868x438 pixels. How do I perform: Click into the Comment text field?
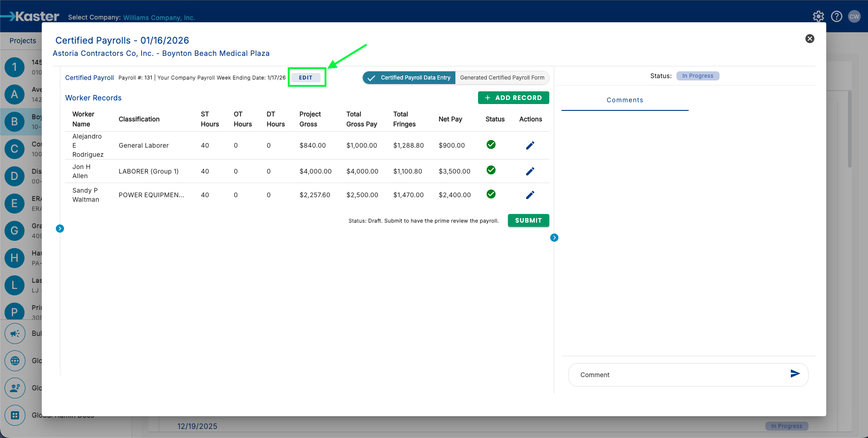[x=676, y=375]
